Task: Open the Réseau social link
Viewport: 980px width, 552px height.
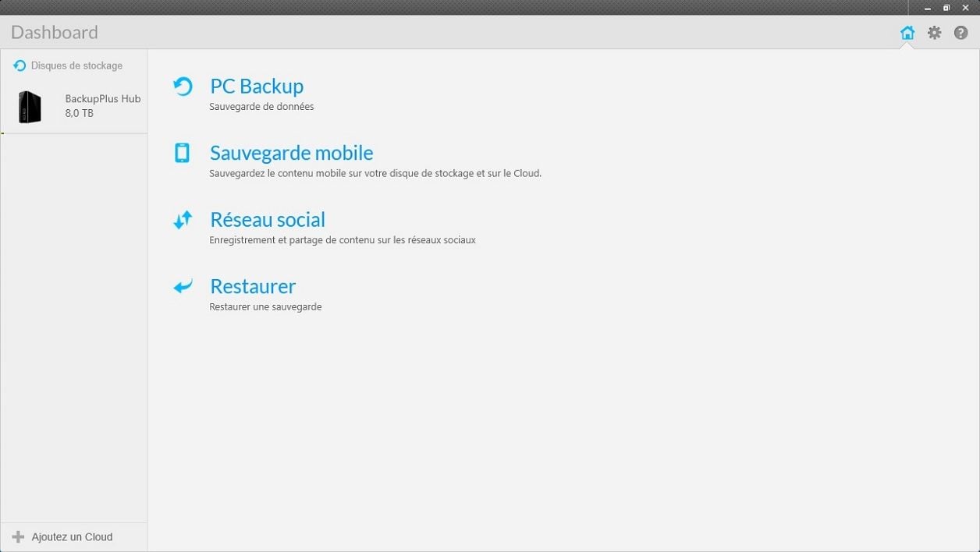Action: click(x=268, y=220)
